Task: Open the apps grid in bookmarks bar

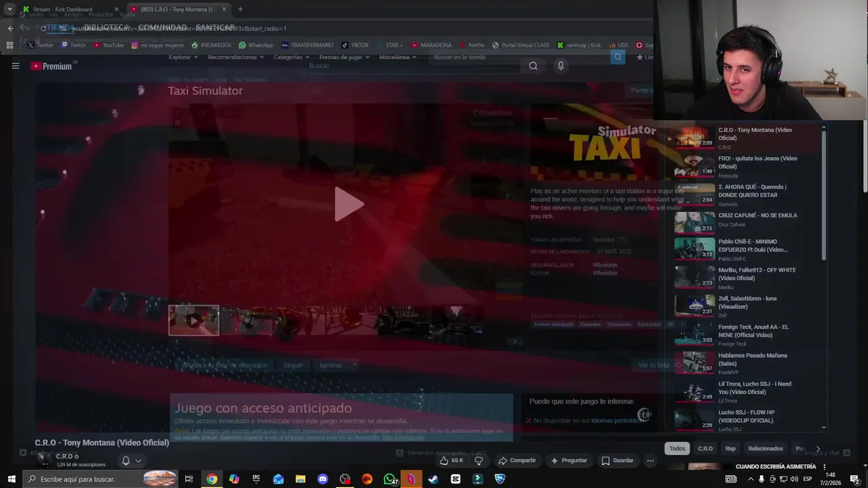Action: (9, 45)
